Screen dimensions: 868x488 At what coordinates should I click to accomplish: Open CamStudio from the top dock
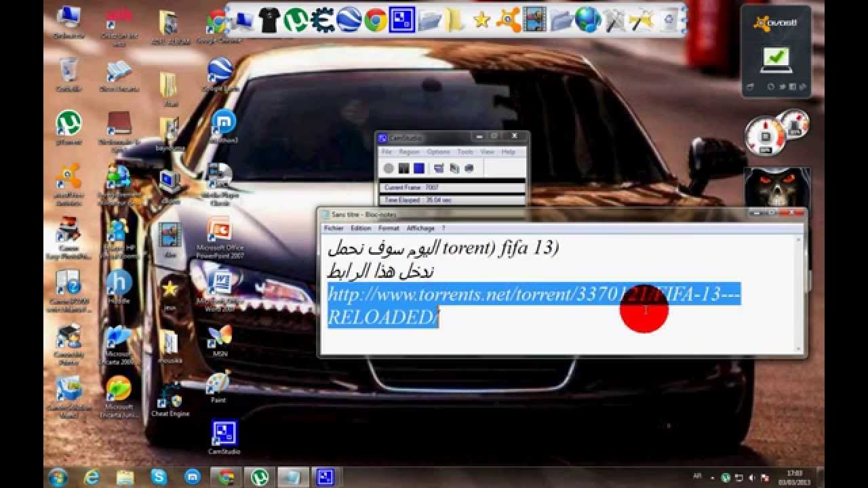pos(402,20)
